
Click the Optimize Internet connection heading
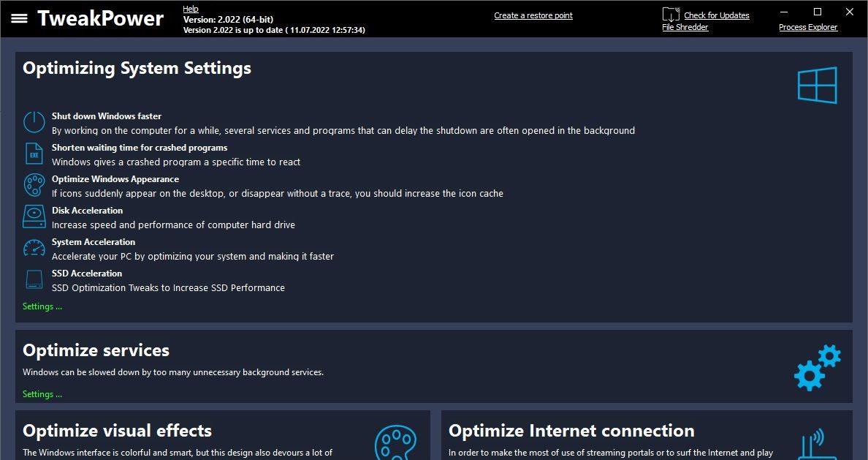pyautogui.click(x=571, y=431)
